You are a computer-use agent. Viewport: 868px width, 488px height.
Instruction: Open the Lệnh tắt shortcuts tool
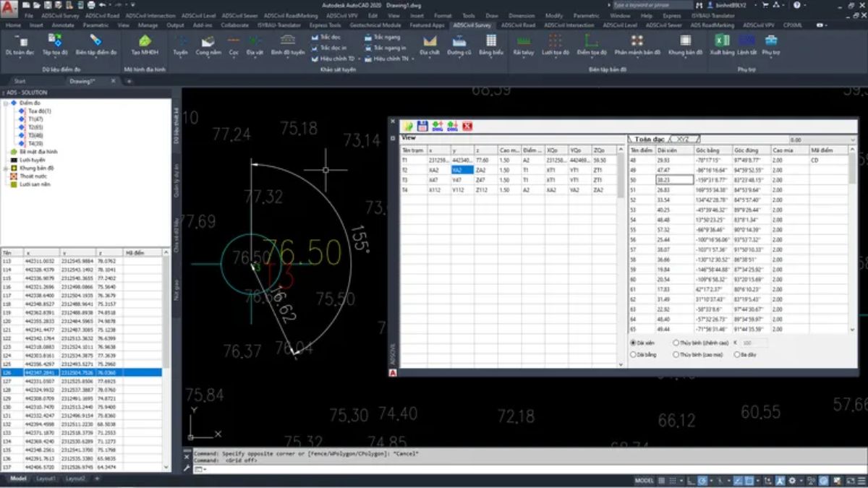[748, 44]
